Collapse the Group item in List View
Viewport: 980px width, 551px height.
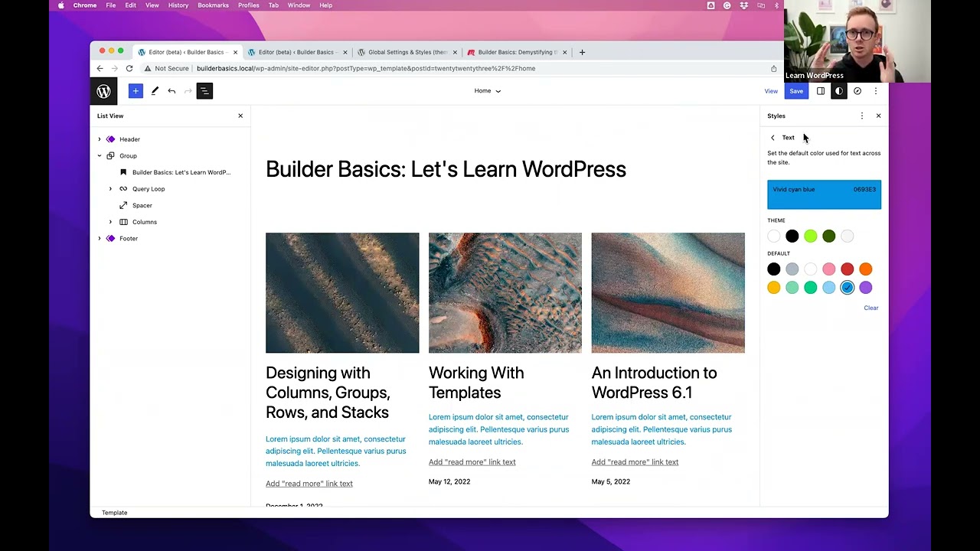click(x=100, y=156)
